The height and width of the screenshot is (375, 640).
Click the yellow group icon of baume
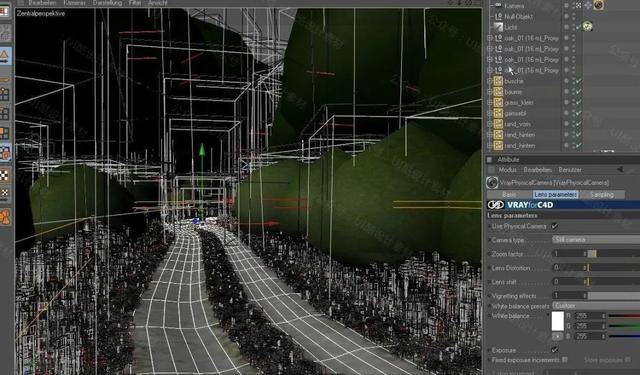pyautogui.click(x=498, y=92)
